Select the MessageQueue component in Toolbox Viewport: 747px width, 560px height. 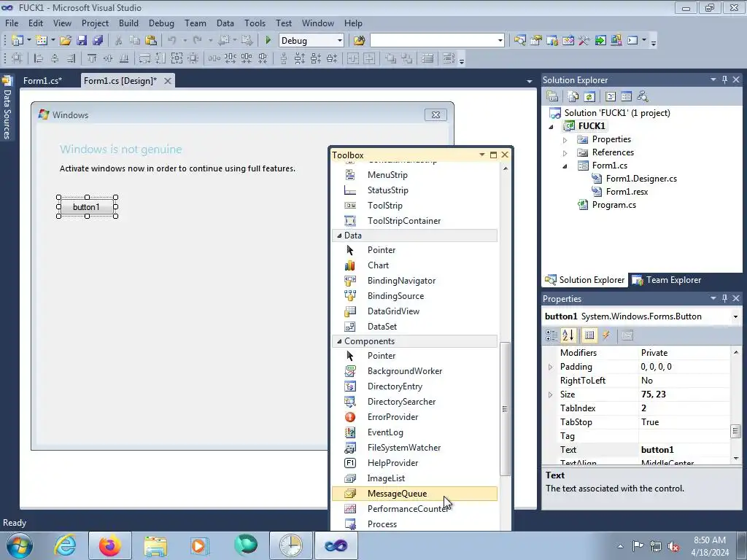click(414, 494)
